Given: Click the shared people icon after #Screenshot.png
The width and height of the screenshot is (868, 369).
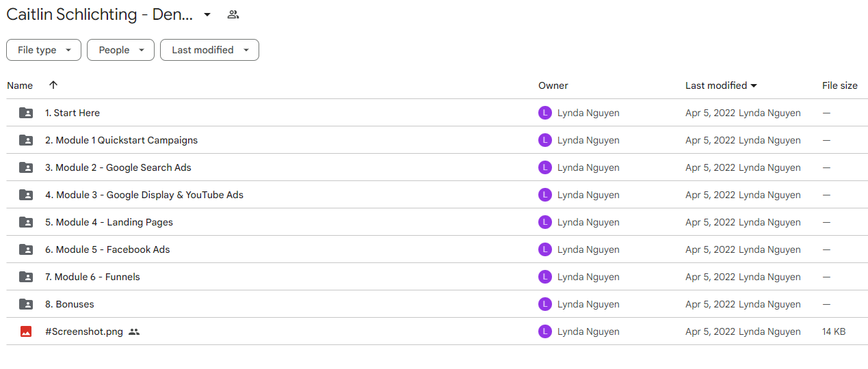Looking at the screenshot, I should (134, 331).
